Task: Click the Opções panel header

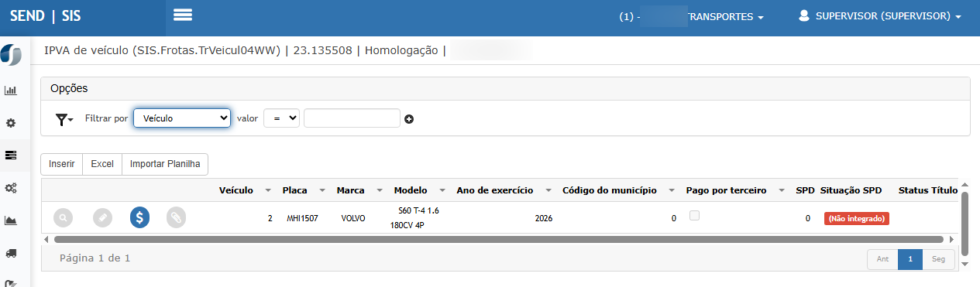Action: pyautogui.click(x=505, y=88)
